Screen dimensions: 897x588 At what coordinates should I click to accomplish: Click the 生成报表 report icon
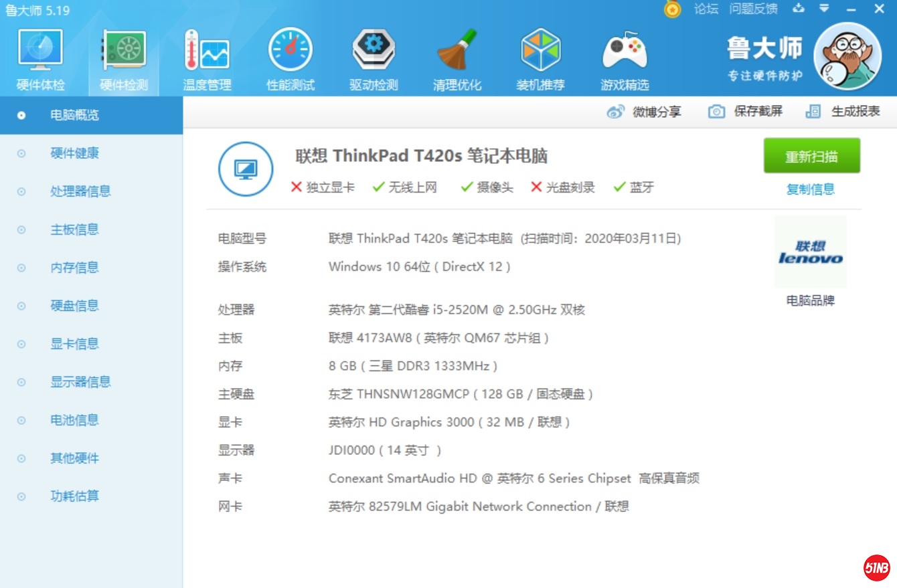[812, 111]
